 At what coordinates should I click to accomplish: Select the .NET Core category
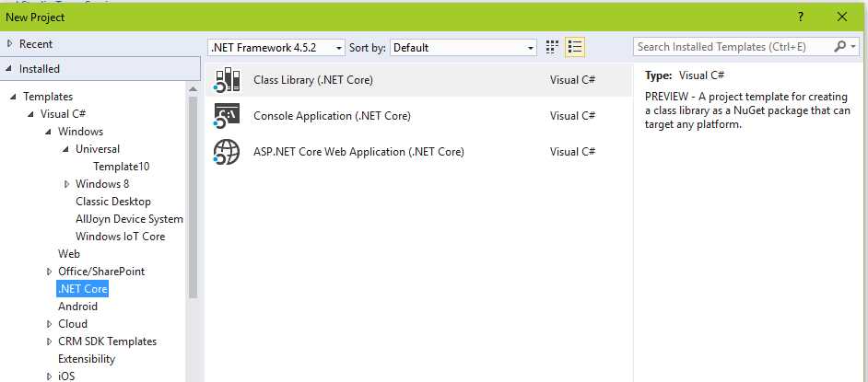click(x=83, y=289)
